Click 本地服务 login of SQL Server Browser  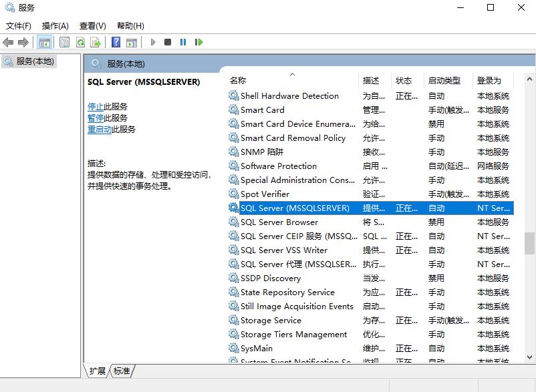click(x=493, y=222)
